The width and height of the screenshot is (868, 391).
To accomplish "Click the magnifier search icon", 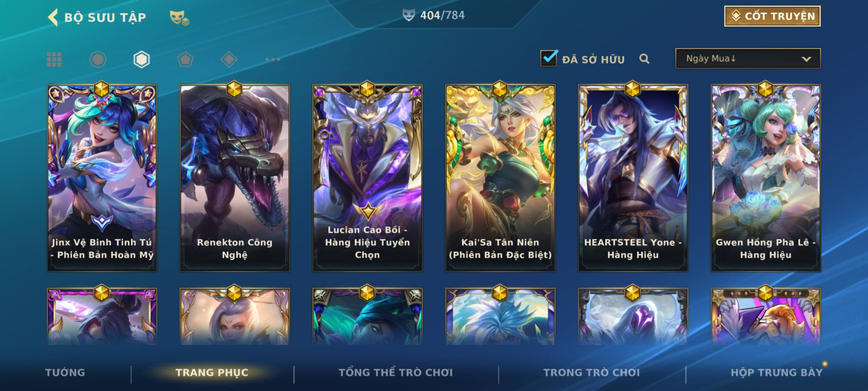I will pyautogui.click(x=644, y=59).
